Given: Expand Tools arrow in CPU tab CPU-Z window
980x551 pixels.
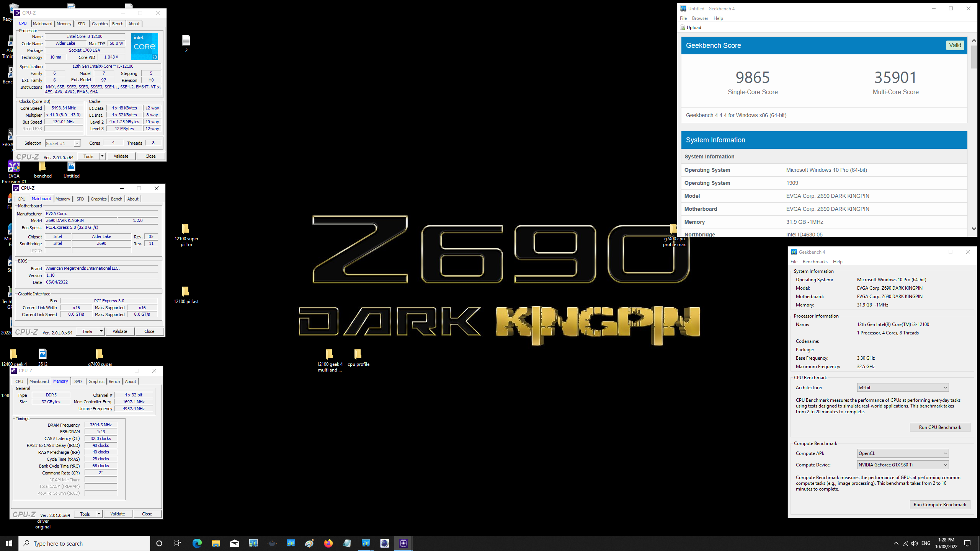Looking at the screenshot, I should click(102, 156).
